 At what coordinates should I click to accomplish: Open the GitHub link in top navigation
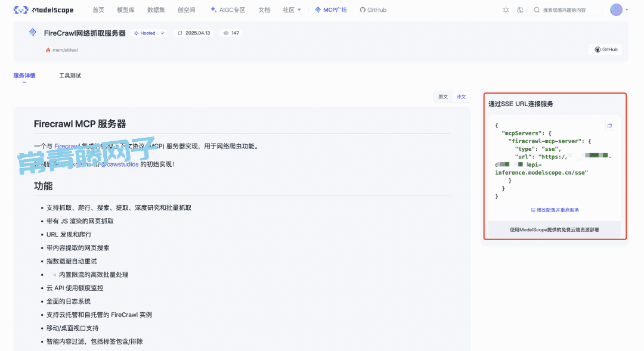coord(373,10)
